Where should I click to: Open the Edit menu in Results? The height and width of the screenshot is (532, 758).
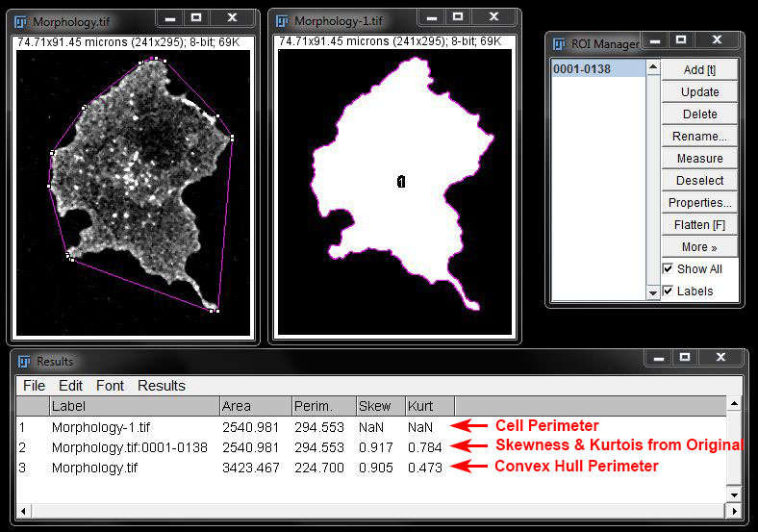[x=70, y=386]
